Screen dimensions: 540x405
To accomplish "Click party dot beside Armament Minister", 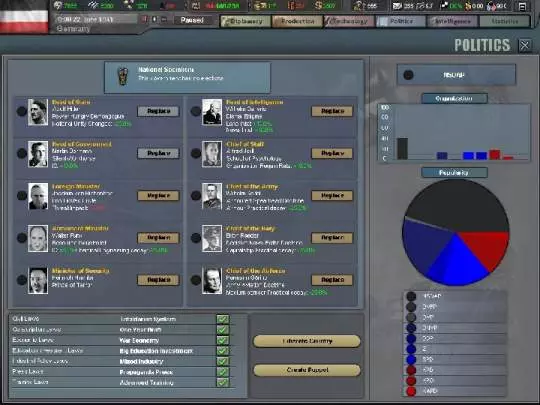I will (22, 238).
